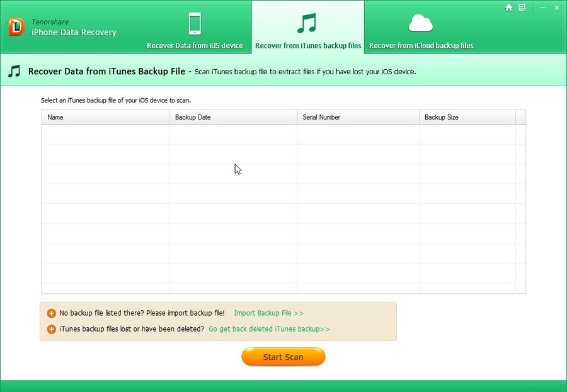Start the scan with Start Scan button
The height and width of the screenshot is (392, 567).
click(283, 357)
